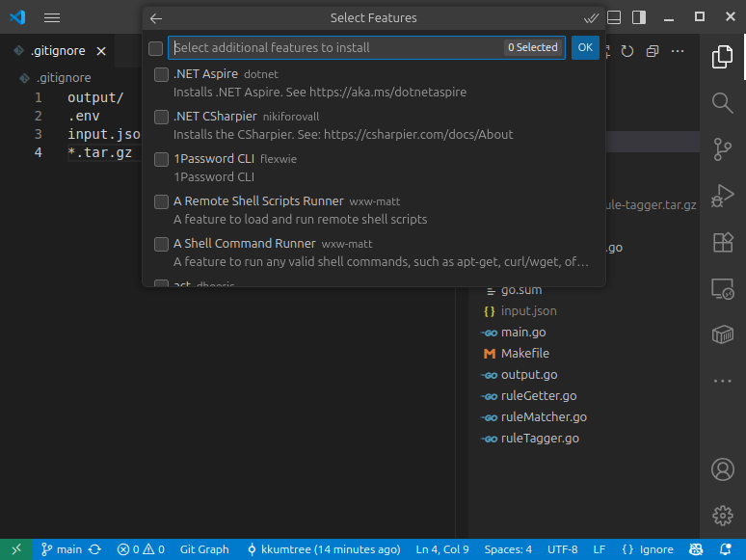Switch to the .gitignore editor tab
Image resolution: width=746 pixels, height=560 pixels.
coord(58,50)
